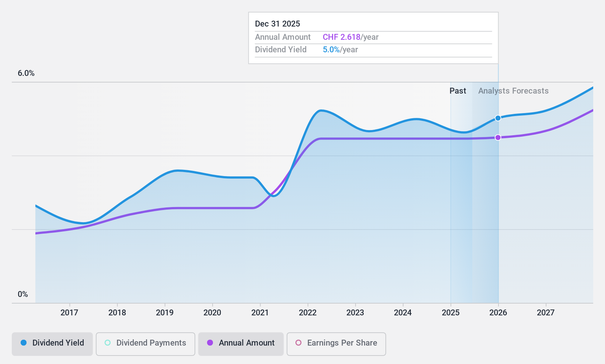Image resolution: width=605 pixels, height=364 pixels.
Task: Click the 2024 x-axis label
Action: pos(403,313)
